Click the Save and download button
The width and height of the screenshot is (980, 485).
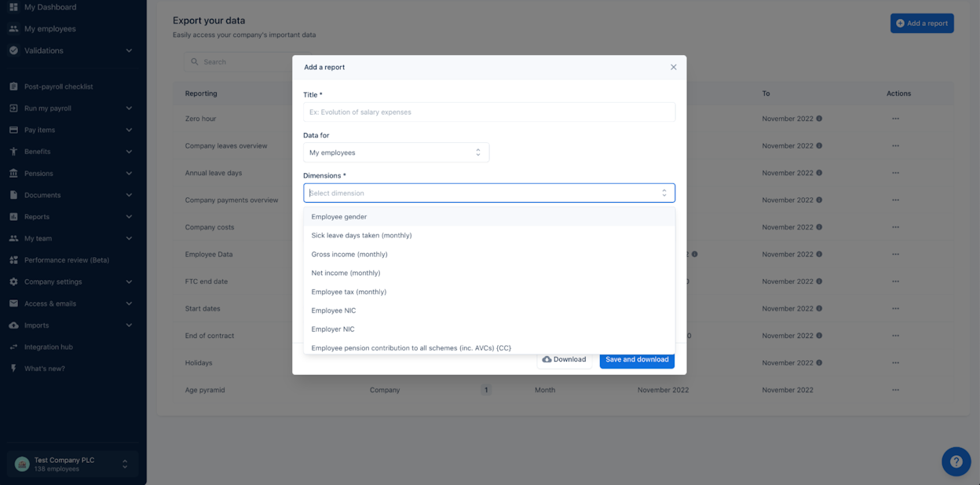(637, 360)
